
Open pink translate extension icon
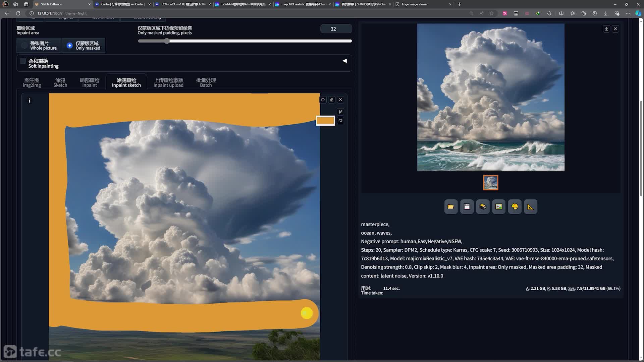point(504,13)
